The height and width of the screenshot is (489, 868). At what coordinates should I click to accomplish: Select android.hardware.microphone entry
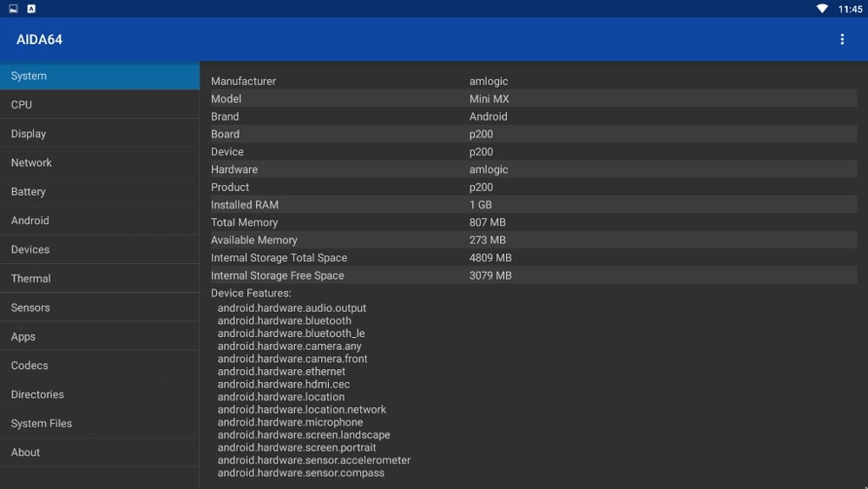tap(290, 422)
